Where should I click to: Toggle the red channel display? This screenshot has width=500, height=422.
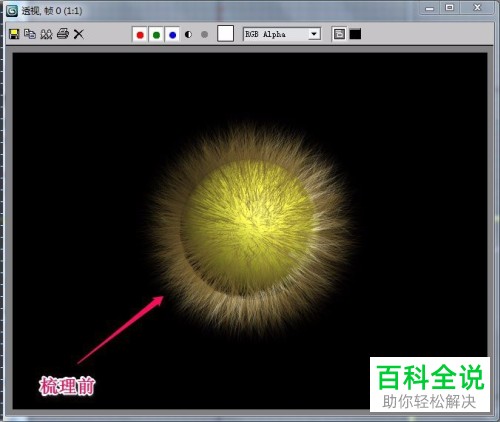tap(140, 35)
